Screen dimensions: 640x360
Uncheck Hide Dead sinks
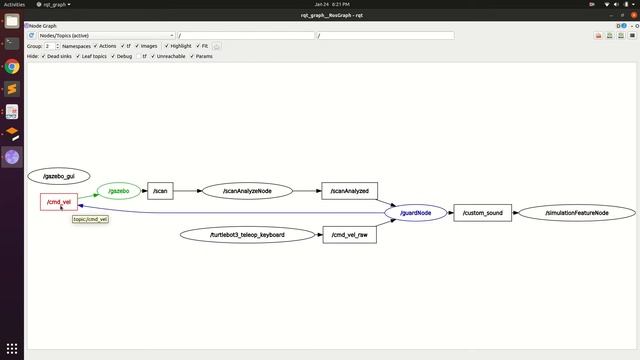tap(56, 56)
